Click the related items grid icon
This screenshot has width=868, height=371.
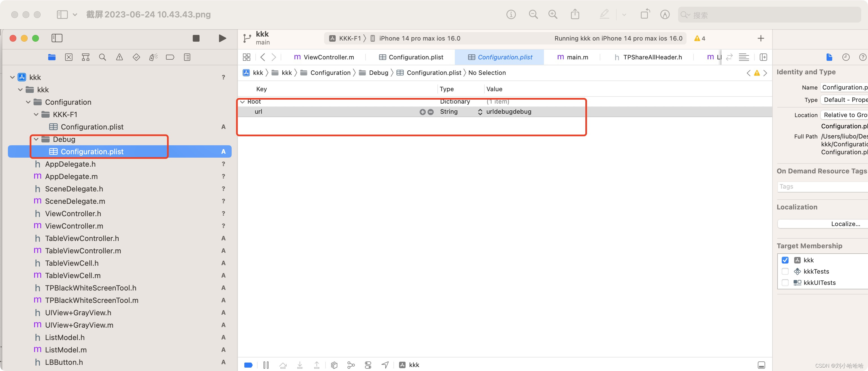(x=246, y=57)
